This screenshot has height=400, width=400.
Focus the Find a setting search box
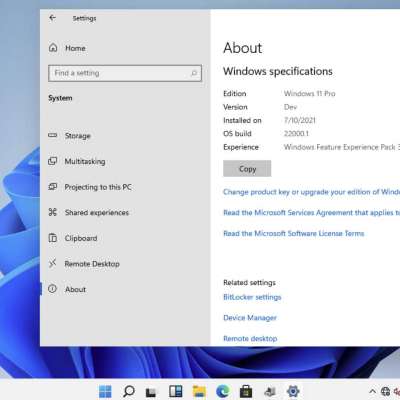(125, 73)
